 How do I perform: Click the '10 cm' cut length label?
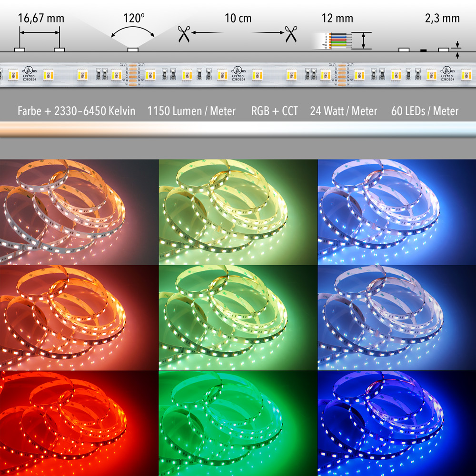[x=238, y=19]
